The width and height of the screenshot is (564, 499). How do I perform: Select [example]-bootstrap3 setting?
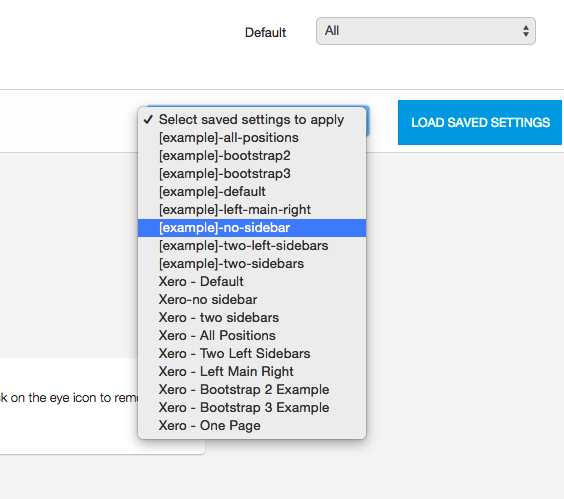coord(252,173)
